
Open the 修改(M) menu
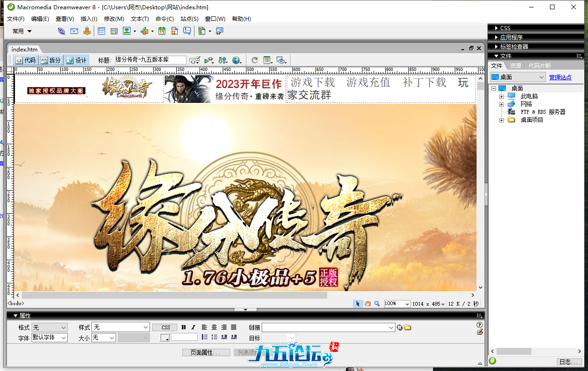(x=114, y=19)
